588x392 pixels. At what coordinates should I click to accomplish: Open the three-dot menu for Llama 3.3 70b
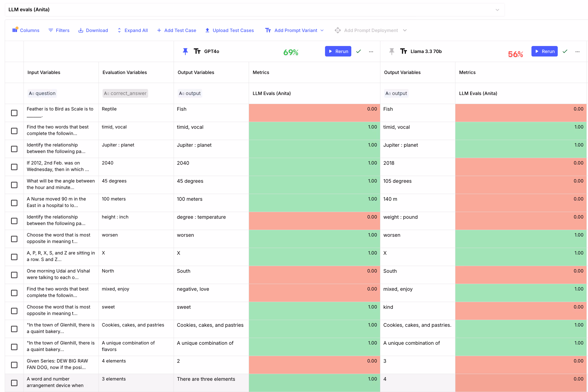click(577, 51)
